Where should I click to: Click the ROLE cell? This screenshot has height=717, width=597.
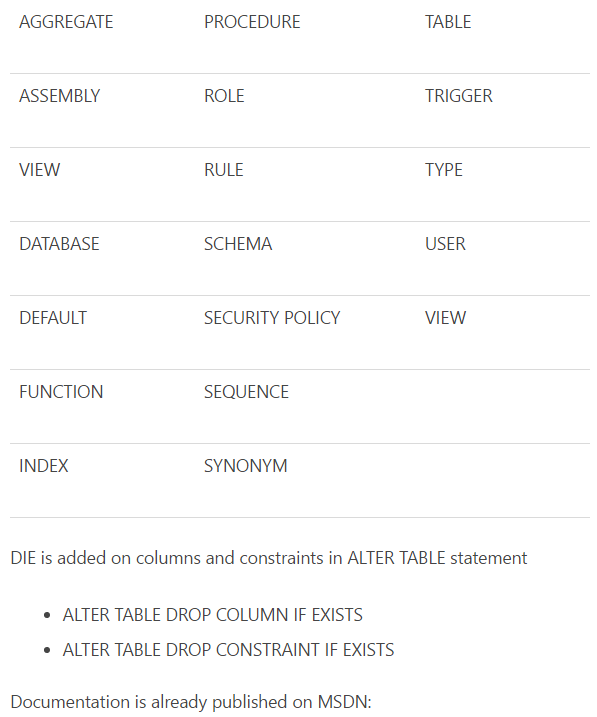pyautogui.click(x=224, y=96)
